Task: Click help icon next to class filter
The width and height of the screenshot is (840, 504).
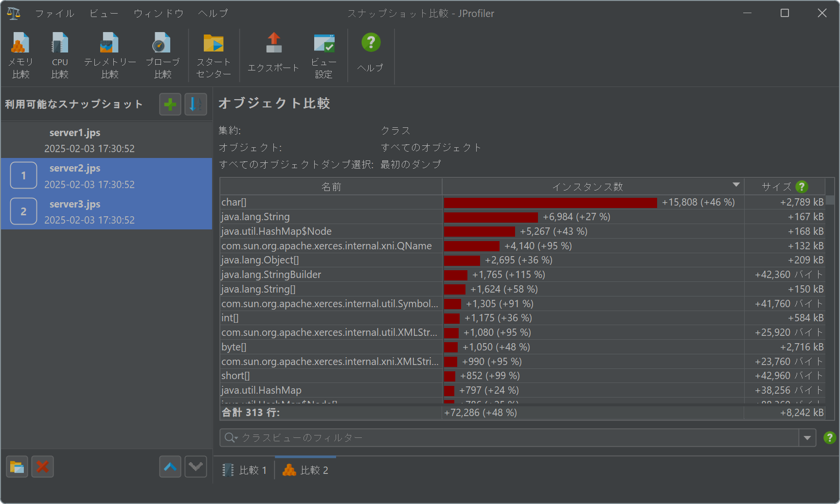Action: (829, 438)
